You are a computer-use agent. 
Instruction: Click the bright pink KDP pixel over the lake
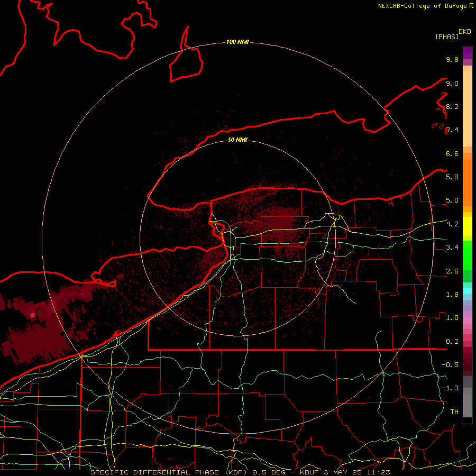(x=33, y=315)
